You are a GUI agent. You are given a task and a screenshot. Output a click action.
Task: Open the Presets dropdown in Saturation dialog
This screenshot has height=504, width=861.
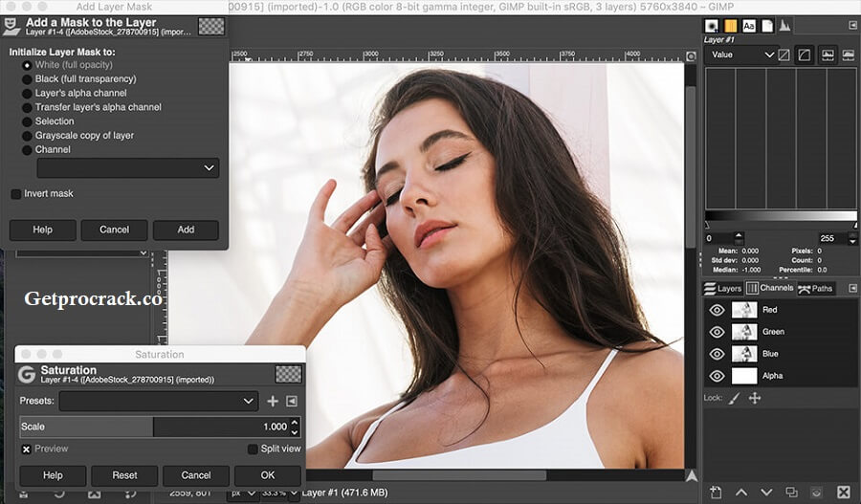158,402
